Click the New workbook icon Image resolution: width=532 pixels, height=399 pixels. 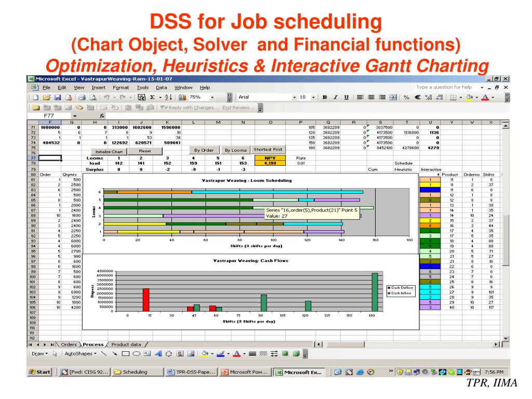(x=36, y=97)
